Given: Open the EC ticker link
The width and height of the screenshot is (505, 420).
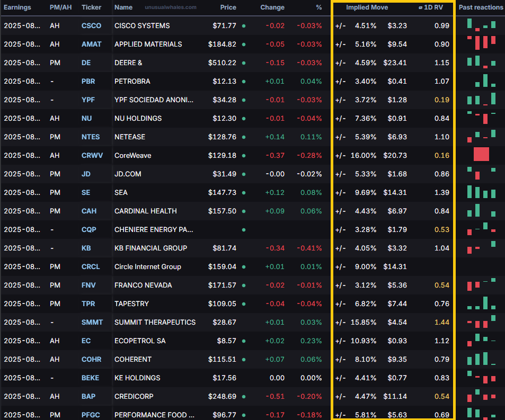Looking at the screenshot, I should [x=86, y=341].
